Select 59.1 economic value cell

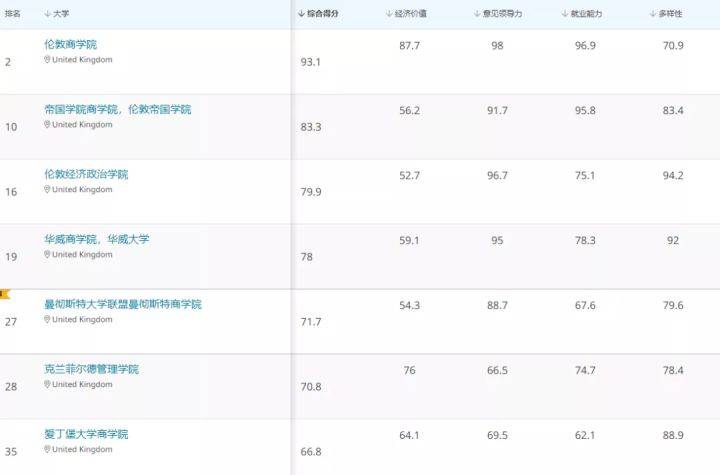(x=409, y=240)
